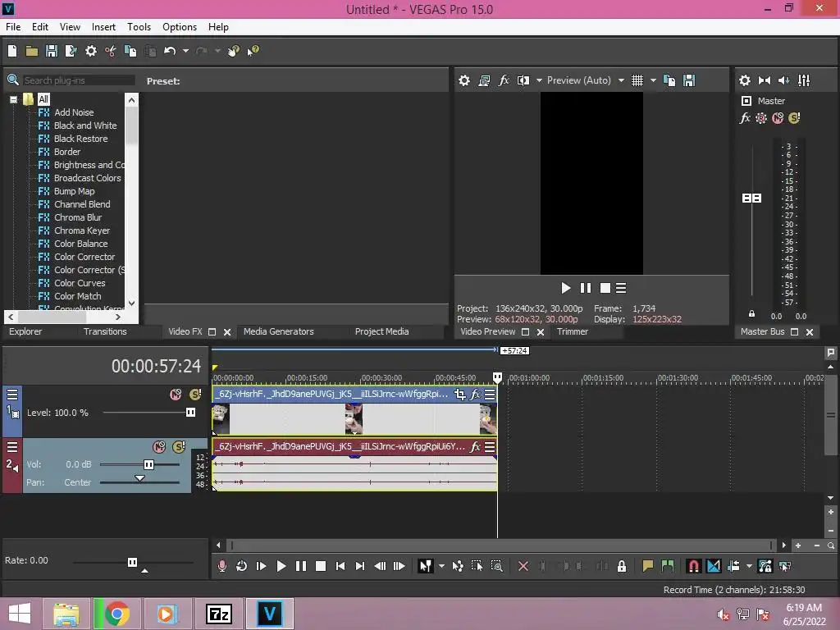
Task: Open video track 1 hamburger menu
Action: click(x=12, y=395)
